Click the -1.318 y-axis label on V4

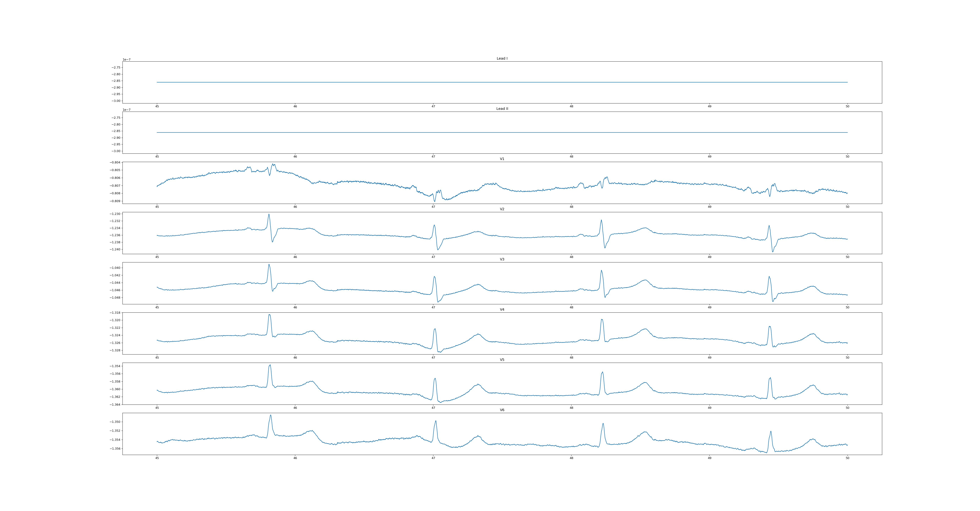pos(115,313)
